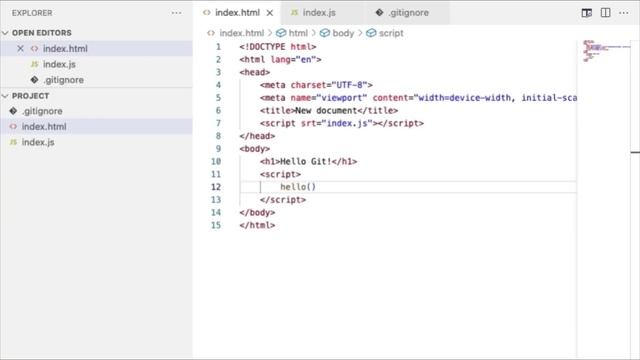Click JS icon in index.js tab

point(294,13)
